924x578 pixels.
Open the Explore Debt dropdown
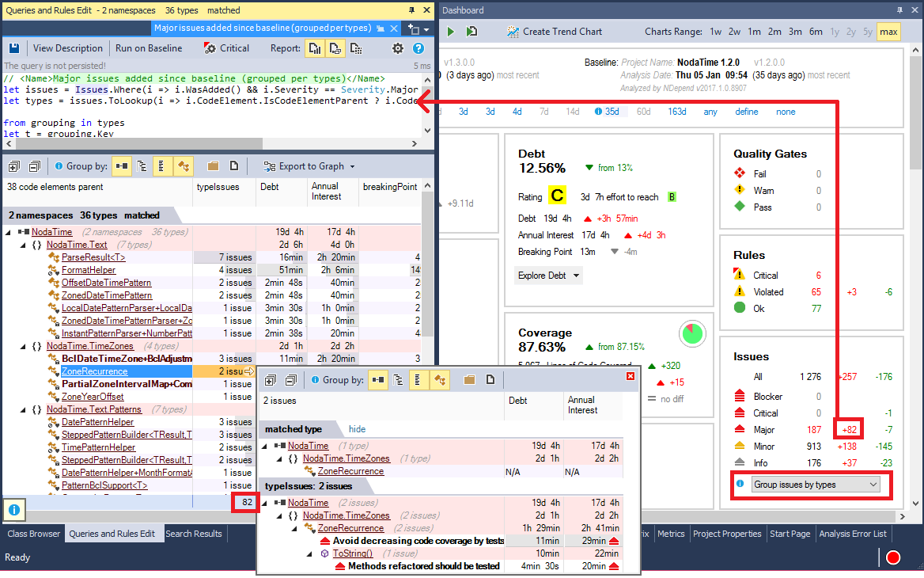[548, 276]
